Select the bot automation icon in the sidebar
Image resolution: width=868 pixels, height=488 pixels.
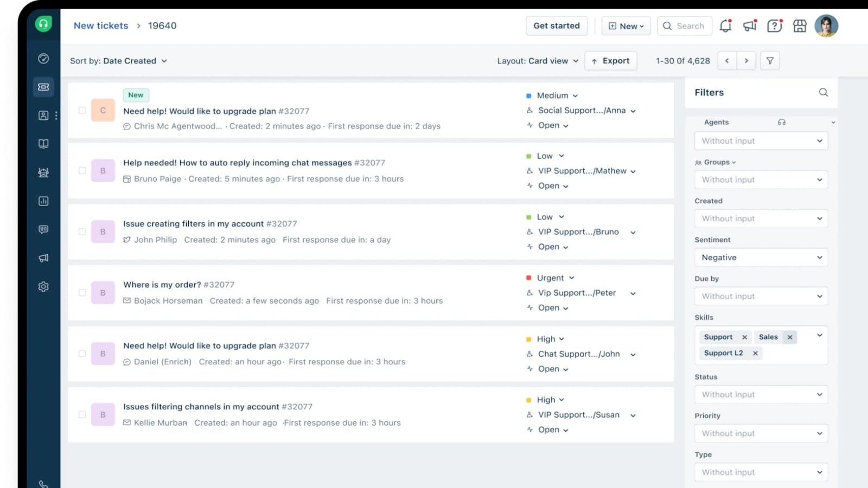click(43, 172)
